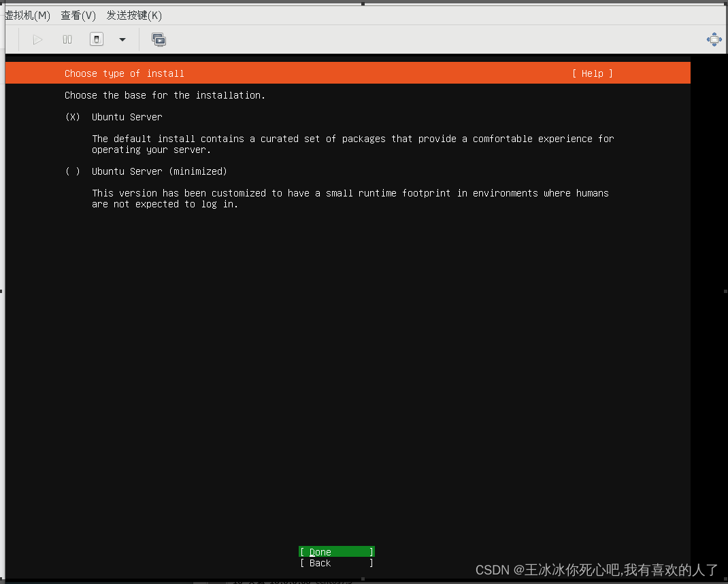Click the shutdown VM toolbar icon

(x=97, y=39)
